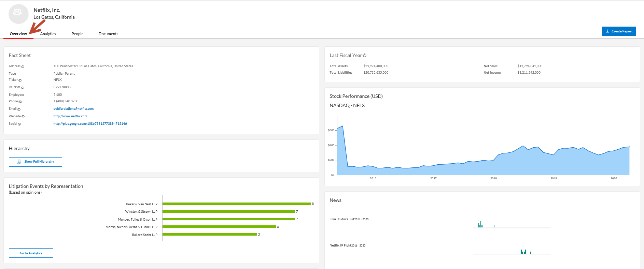Click the copyright icon next to Phone

point(20,102)
